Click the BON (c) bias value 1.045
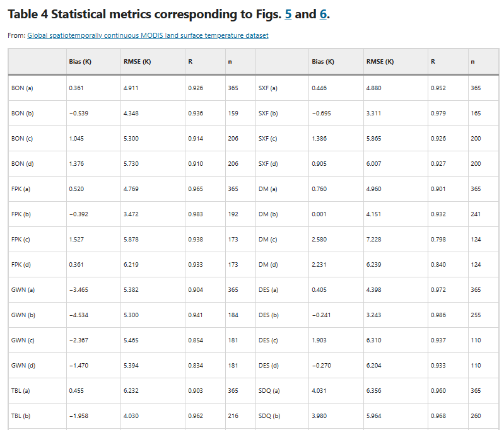Viewport: 504px width, 430px height. click(77, 139)
